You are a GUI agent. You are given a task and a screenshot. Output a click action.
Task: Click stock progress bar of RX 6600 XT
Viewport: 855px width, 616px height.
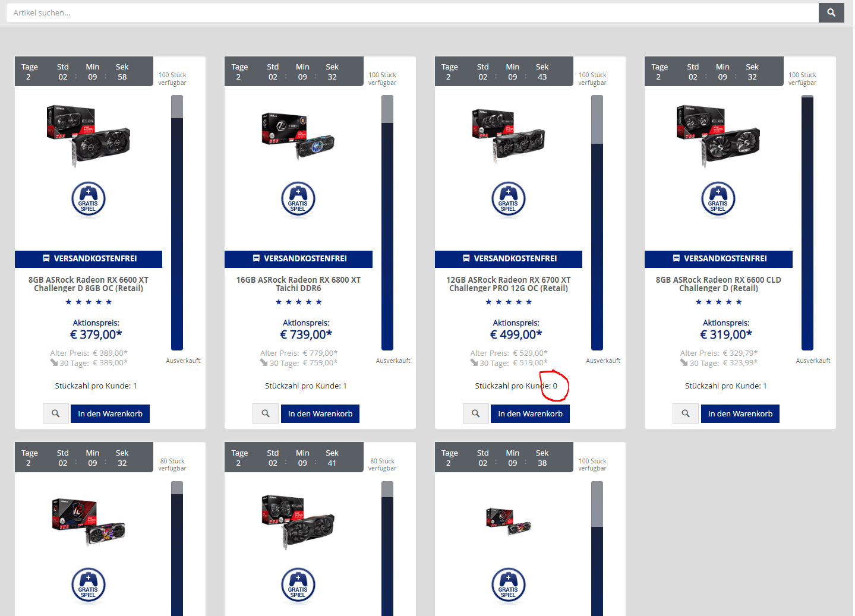point(177,223)
